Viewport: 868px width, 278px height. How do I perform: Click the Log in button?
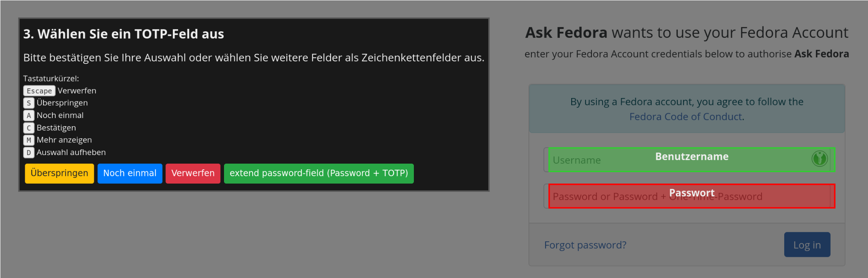[x=807, y=244]
